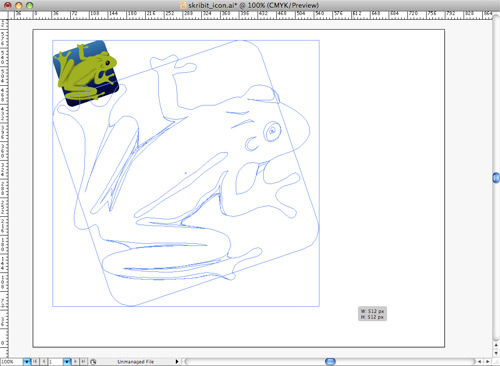
Task: Click the large frog's eye outline
Action: 272,131
